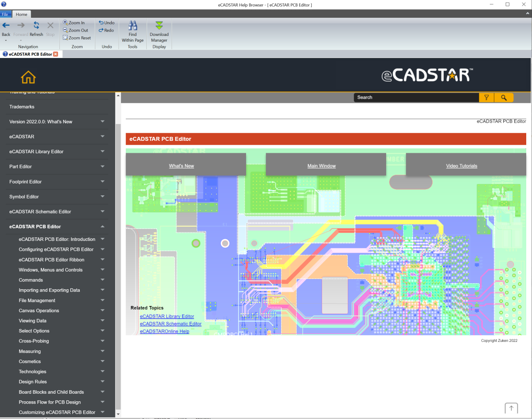
Task: Open Customizing eCADSTAR PCB Editor topic
Action: point(57,412)
